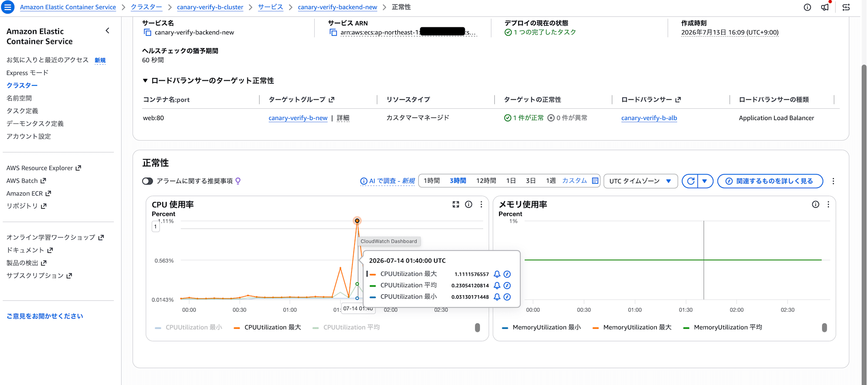
Task: Toggle CPUUtilization 平均 legend series
Action: click(346, 327)
